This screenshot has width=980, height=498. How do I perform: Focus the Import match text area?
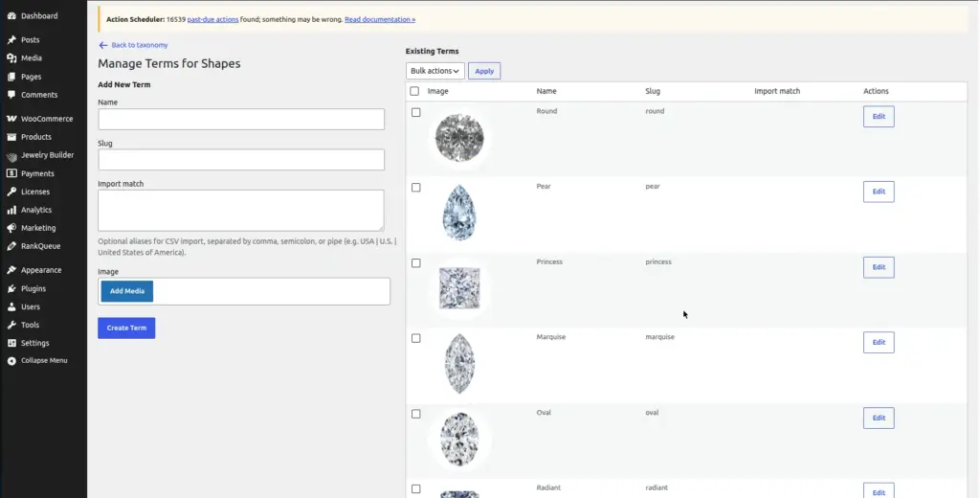tap(241, 210)
